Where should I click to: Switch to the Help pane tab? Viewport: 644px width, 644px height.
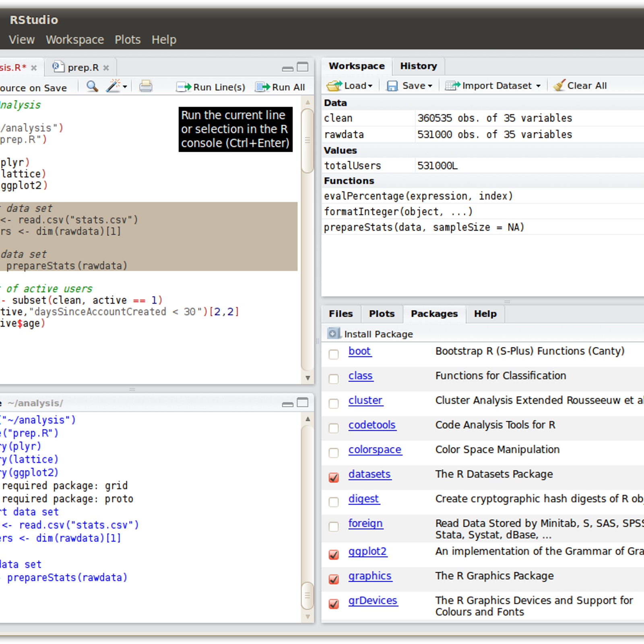tap(485, 314)
